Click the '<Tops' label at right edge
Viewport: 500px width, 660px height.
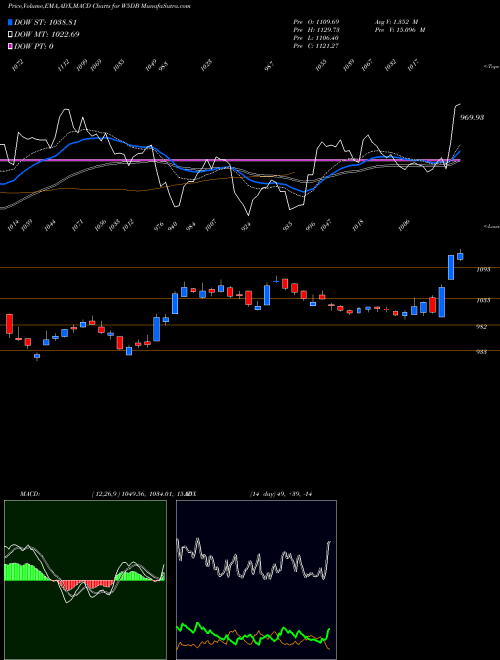pos(491,67)
